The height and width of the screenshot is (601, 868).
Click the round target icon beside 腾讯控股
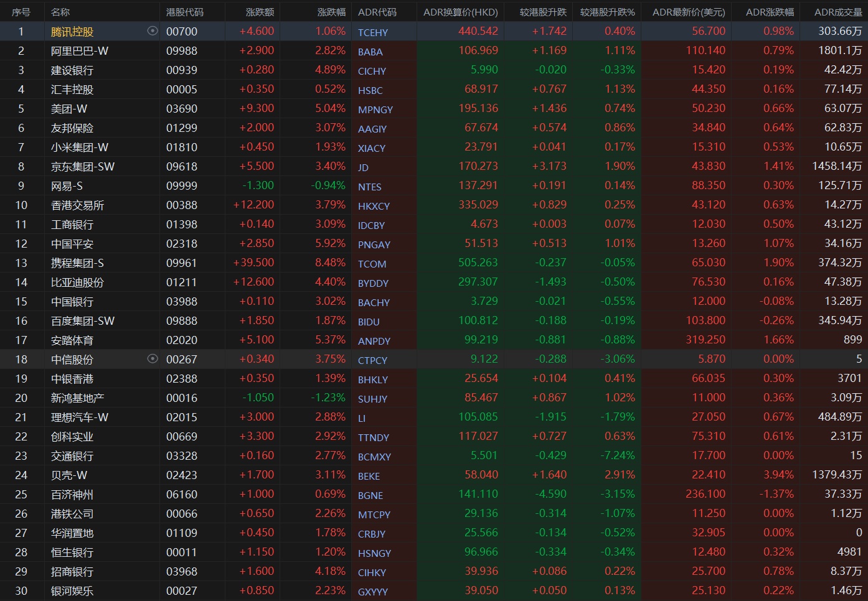tap(152, 31)
